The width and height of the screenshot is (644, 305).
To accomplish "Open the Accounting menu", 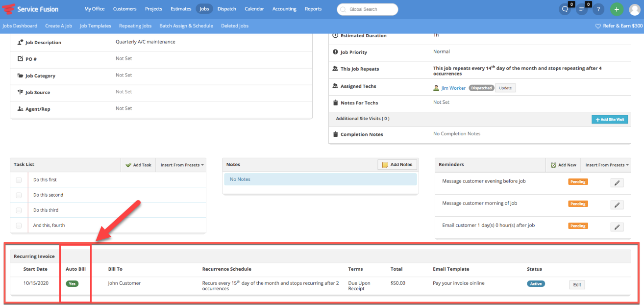I will pos(284,9).
